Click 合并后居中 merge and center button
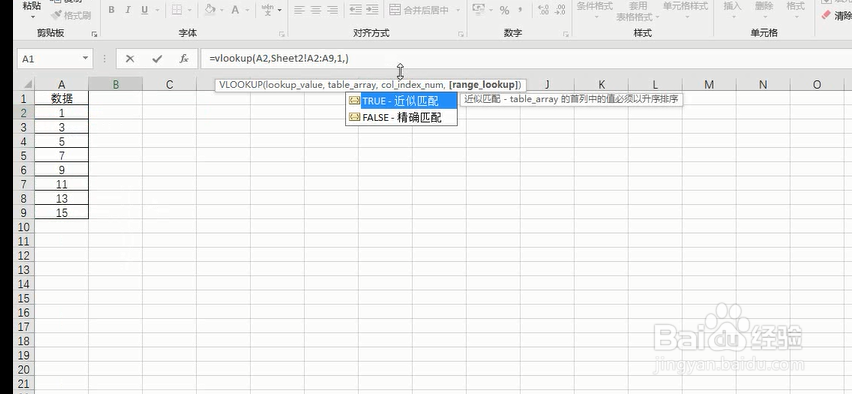The height and width of the screenshot is (394, 852). [x=419, y=10]
